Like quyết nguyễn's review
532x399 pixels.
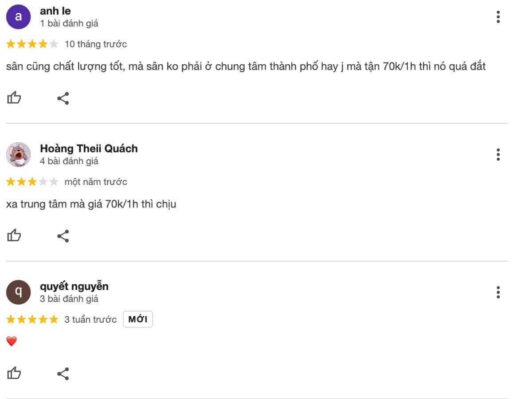point(14,373)
